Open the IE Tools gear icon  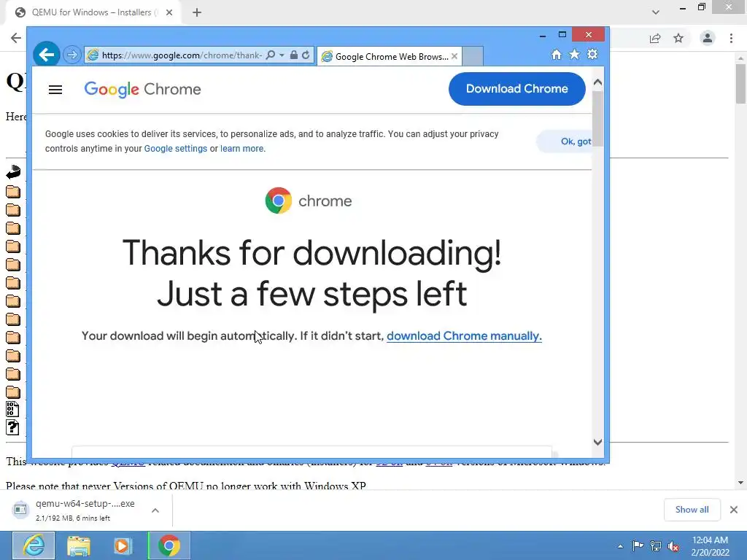click(x=592, y=54)
